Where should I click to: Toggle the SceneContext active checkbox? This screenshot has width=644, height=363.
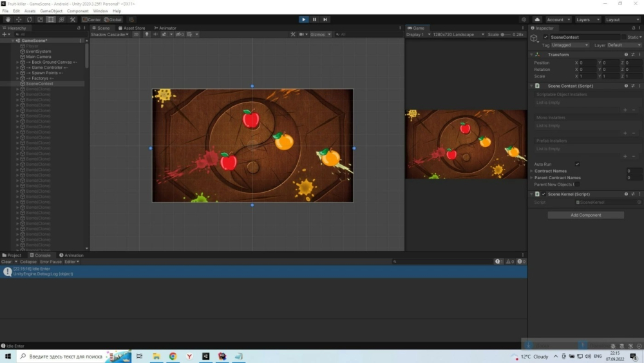(546, 37)
